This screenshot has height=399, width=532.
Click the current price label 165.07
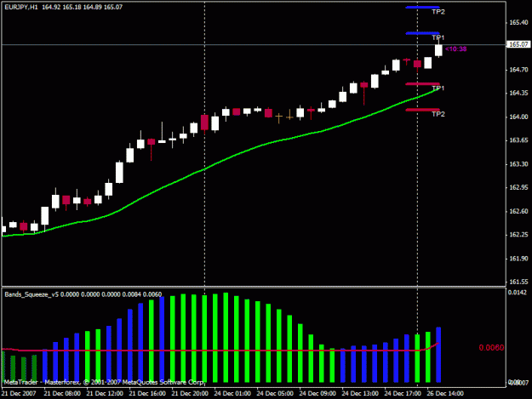pos(518,44)
